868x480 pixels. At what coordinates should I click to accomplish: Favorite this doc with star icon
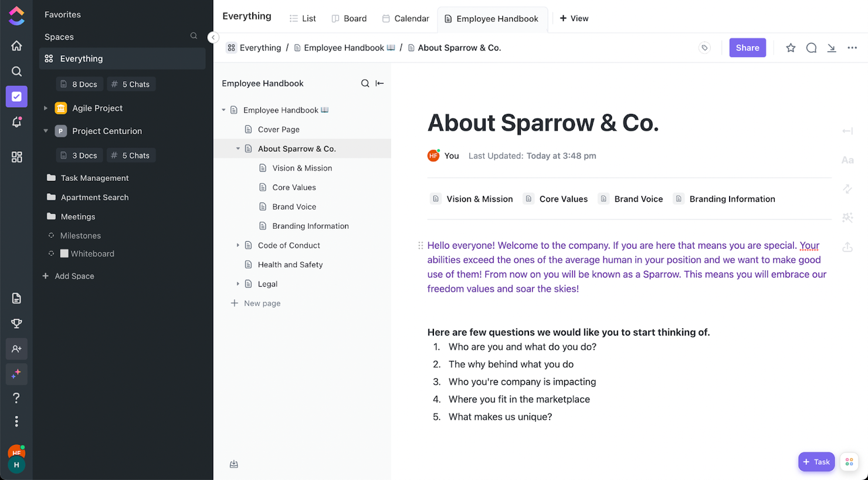pyautogui.click(x=791, y=48)
